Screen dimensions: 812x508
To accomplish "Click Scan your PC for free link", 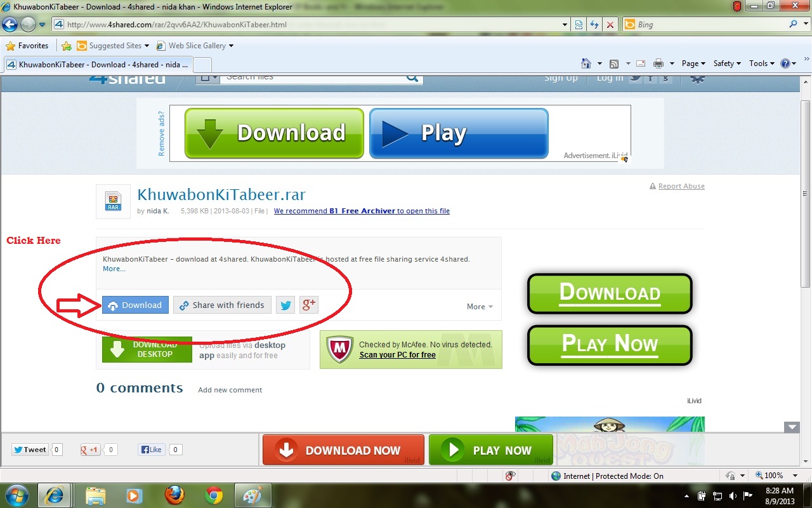I will click(398, 355).
